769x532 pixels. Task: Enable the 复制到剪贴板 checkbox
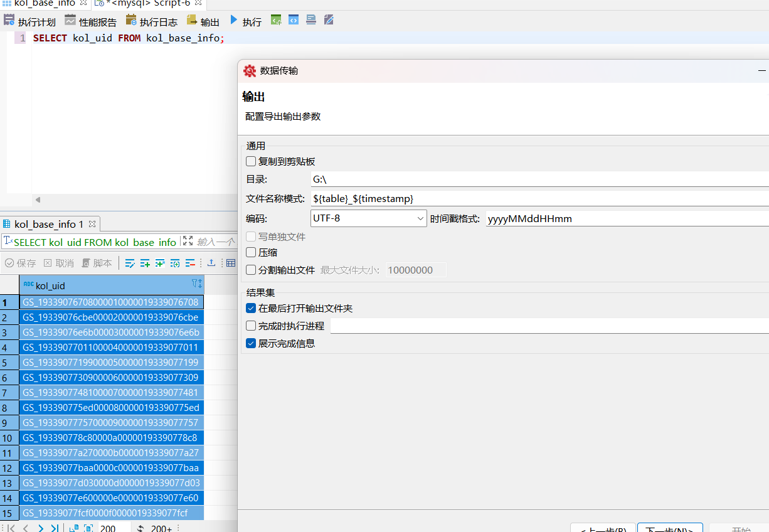point(251,161)
